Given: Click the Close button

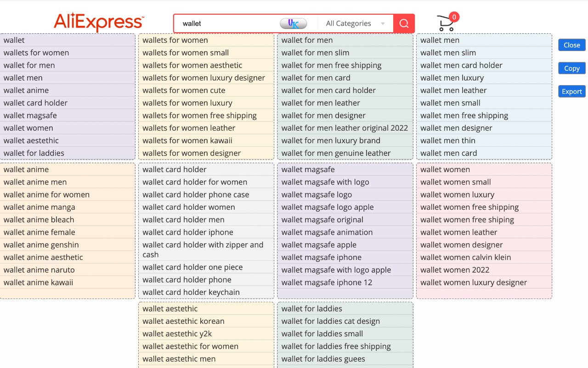Looking at the screenshot, I should 572,45.
